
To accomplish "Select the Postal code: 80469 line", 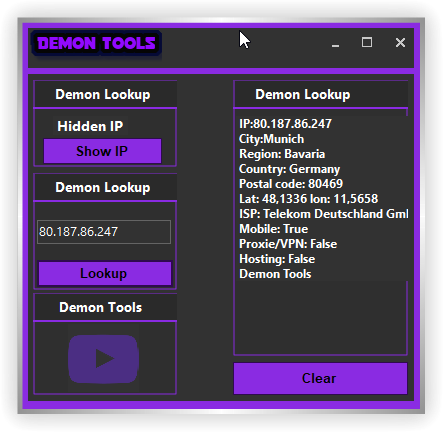I will click(x=291, y=184).
